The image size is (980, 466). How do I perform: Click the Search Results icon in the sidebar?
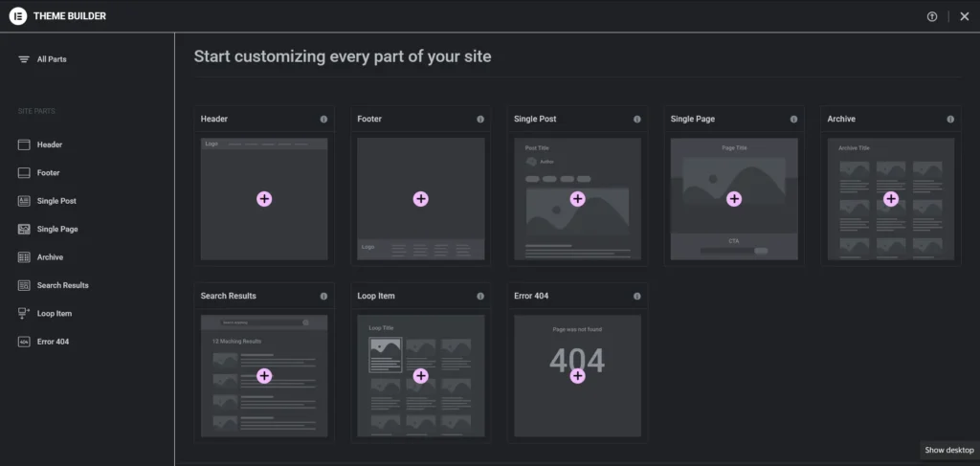click(24, 285)
